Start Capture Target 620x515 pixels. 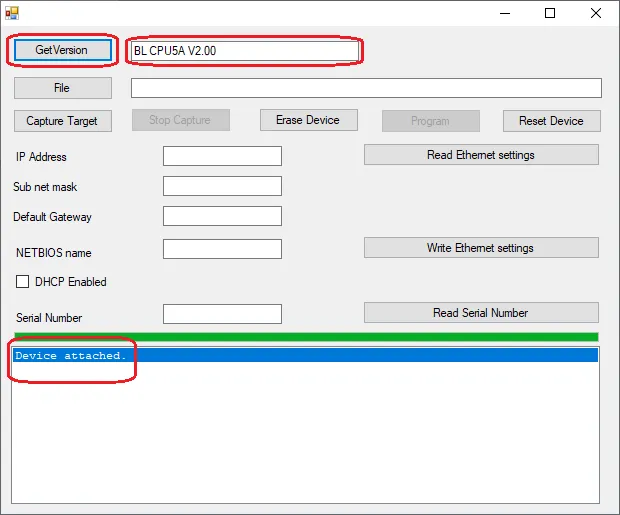62,121
